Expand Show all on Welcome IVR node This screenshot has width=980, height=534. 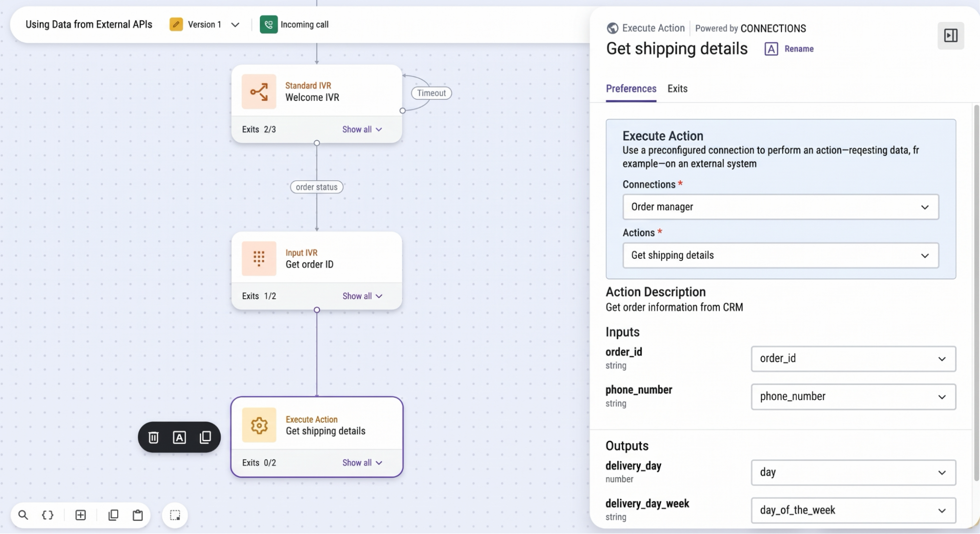(362, 129)
